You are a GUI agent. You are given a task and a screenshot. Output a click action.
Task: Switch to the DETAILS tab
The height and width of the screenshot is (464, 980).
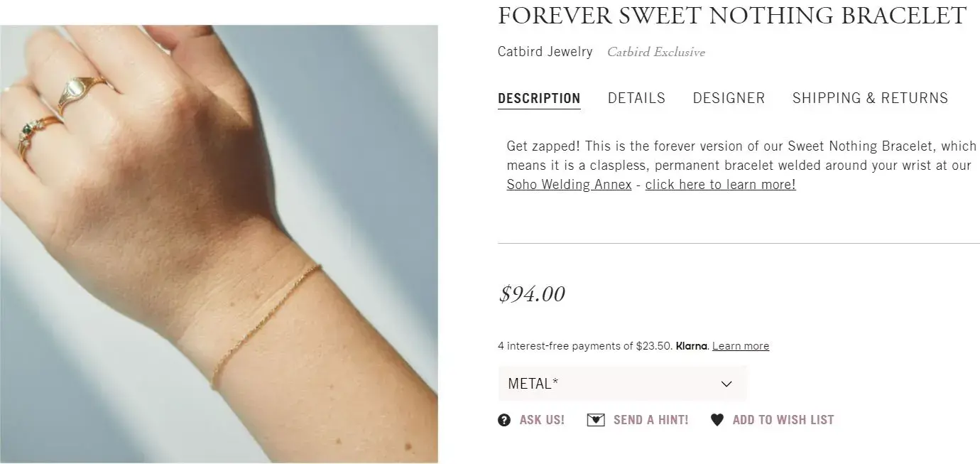636,98
